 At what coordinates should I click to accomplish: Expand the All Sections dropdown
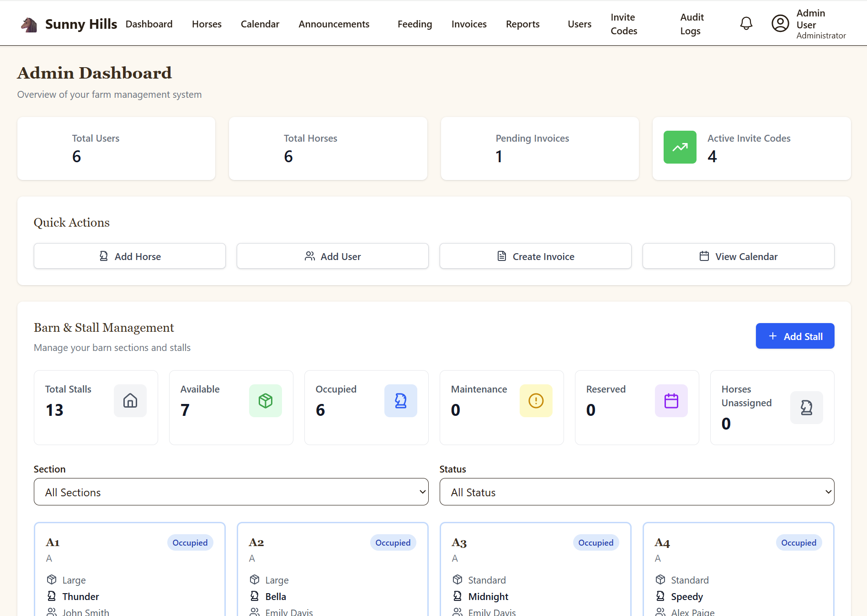231,492
